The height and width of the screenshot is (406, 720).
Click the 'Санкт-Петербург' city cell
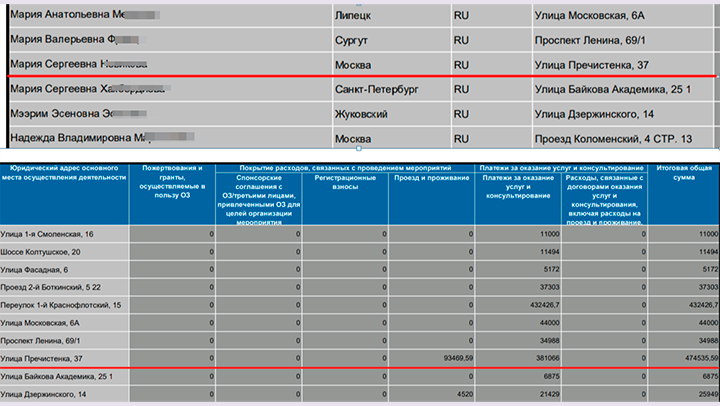coord(377,89)
